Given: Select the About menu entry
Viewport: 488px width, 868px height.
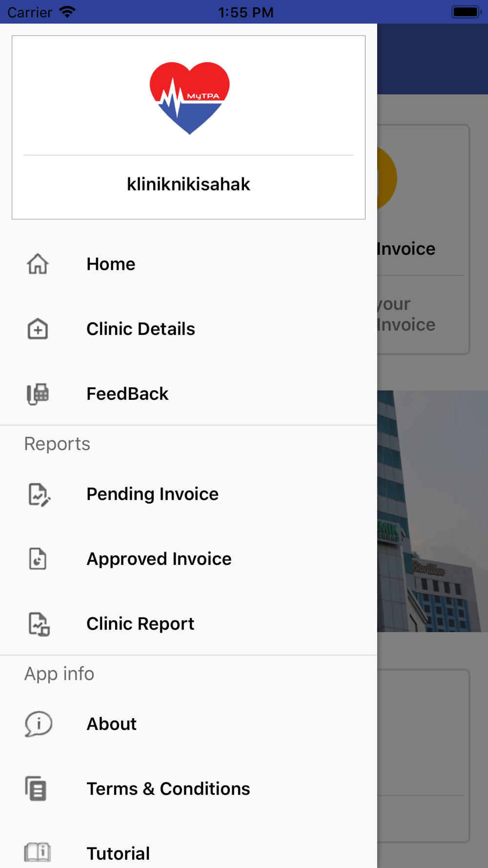Looking at the screenshot, I should pyautogui.click(x=188, y=724).
